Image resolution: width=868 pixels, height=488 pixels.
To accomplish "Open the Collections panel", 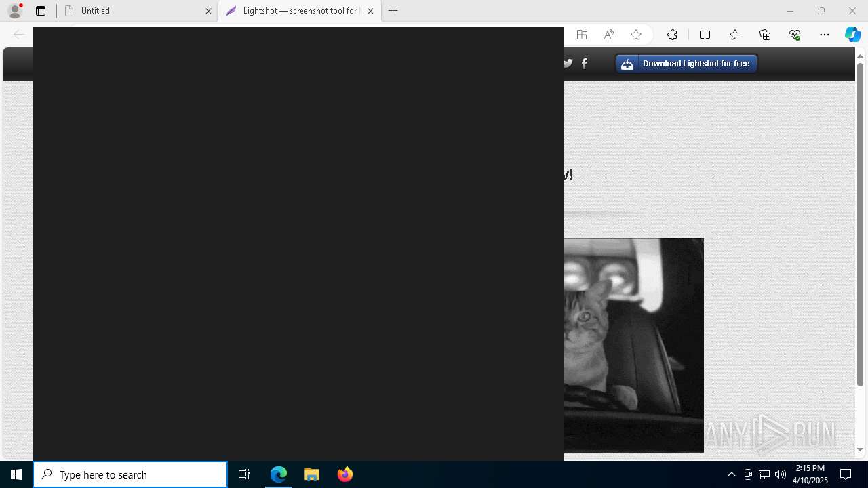I will (765, 35).
